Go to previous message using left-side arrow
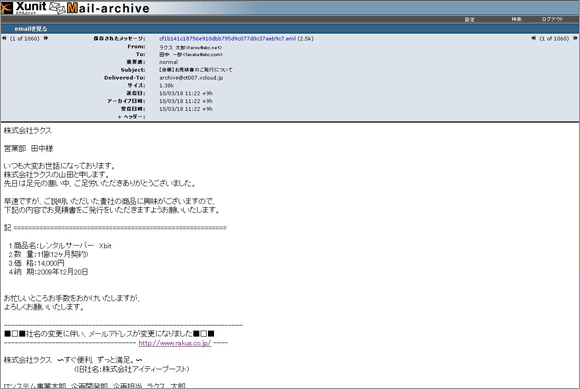Viewport: 580px width, 389px height. tap(4, 38)
